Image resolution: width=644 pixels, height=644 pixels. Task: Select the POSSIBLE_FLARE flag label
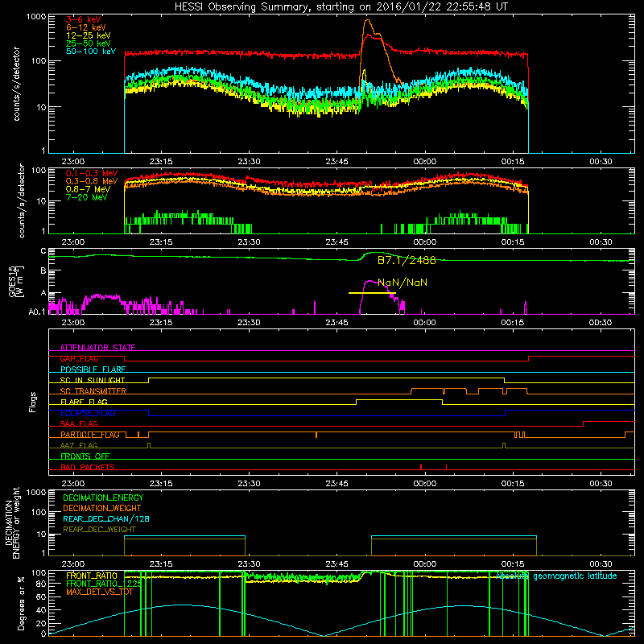[93, 369]
